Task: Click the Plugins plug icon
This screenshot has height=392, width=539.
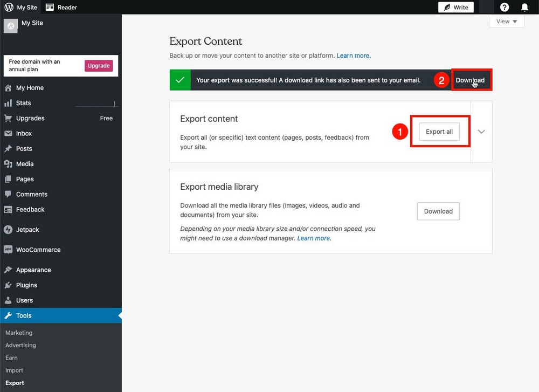Action: point(8,285)
